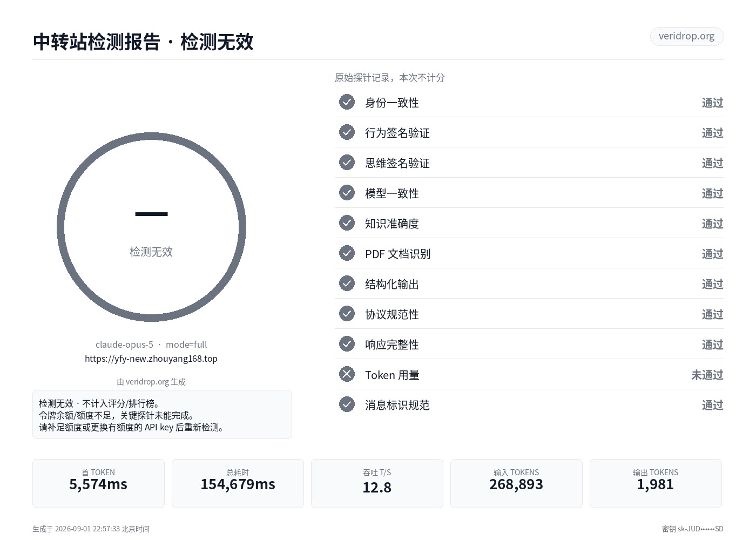Open the yfy-new.zhouyang168.top URL link
The width and height of the screenshot is (756, 540).
pos(151,359)
